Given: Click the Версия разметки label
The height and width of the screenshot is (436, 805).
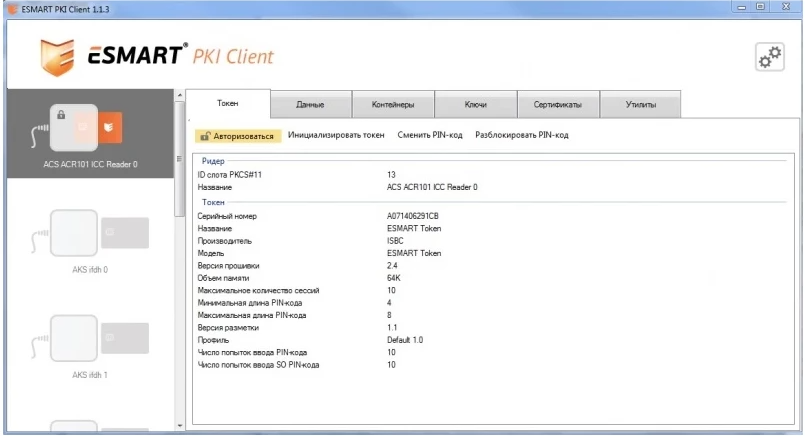Looking at the screenshot, I should pyautogui.click(x=228, y=328).
